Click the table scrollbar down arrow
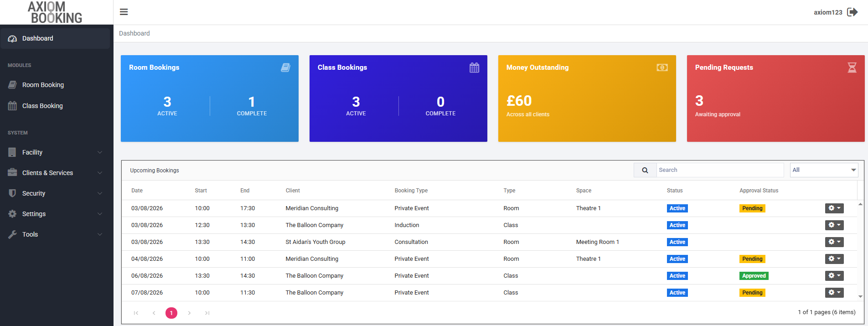 click(x=860, y=297)
